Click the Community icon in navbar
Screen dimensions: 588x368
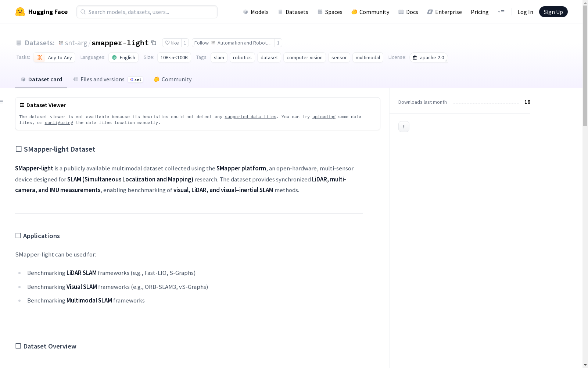pyautogui.click(x=354, y=12)
